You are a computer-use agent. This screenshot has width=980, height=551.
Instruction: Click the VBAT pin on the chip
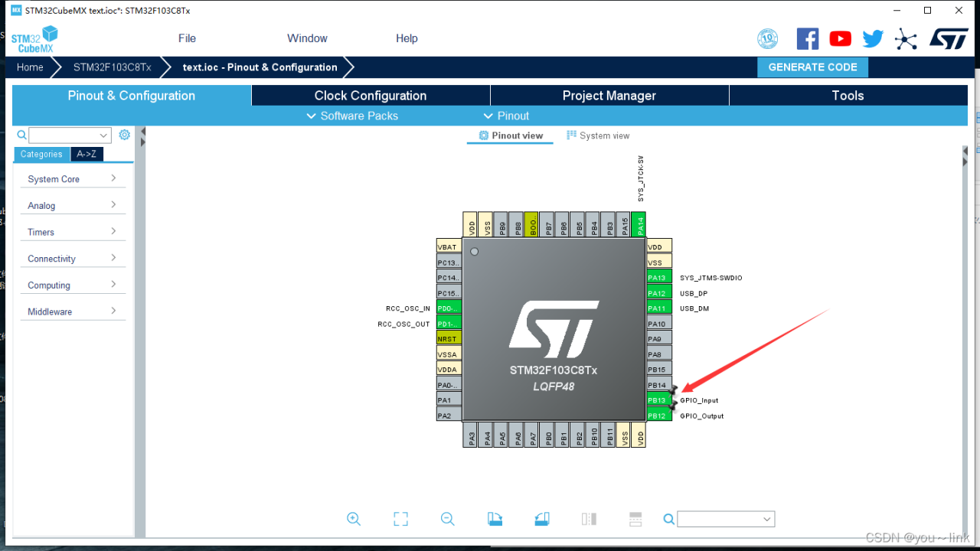448,247
